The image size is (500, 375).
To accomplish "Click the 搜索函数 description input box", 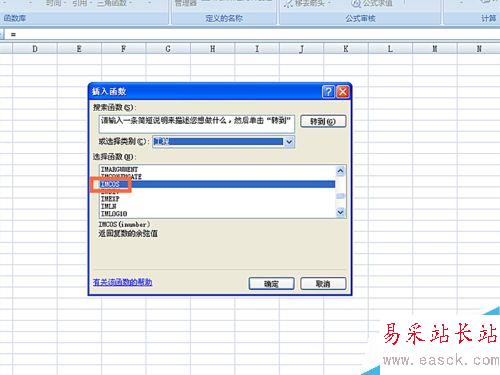I will click(x=197, y=123).
